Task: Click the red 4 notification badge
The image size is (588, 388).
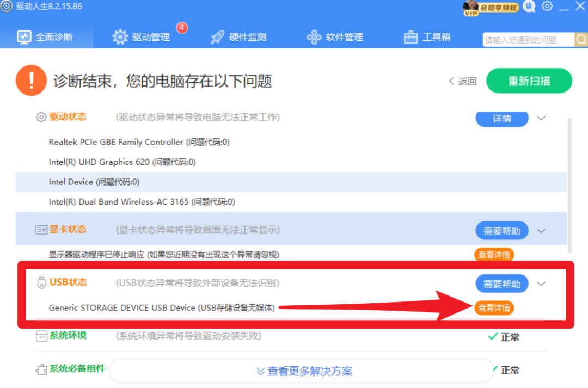Action: (182, 27)
